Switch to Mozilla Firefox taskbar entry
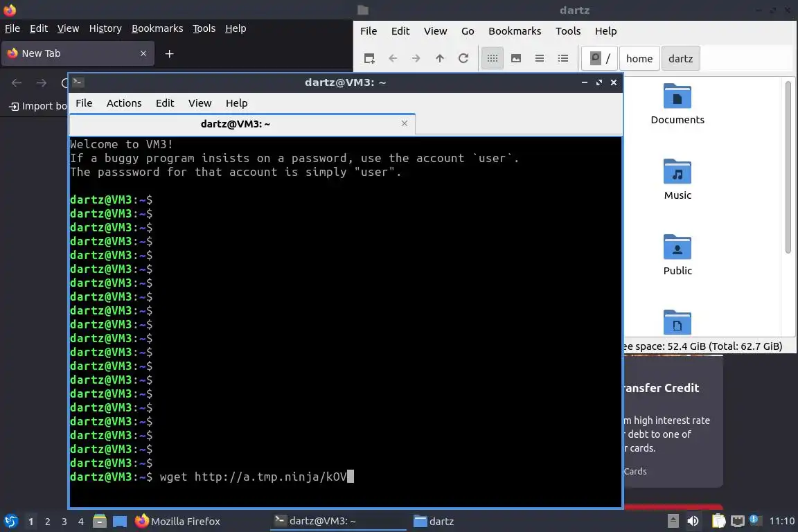Image resolution: width=798 pixels, height=532 pixels. coord(199,522)
